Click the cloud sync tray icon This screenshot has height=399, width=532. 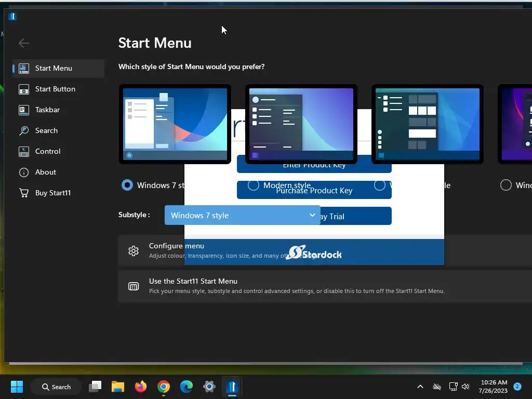(x=437, y=387)
